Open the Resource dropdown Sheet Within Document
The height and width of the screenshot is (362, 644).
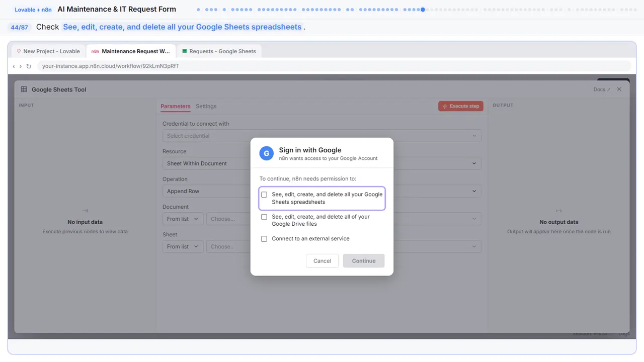tap(321, 163)
